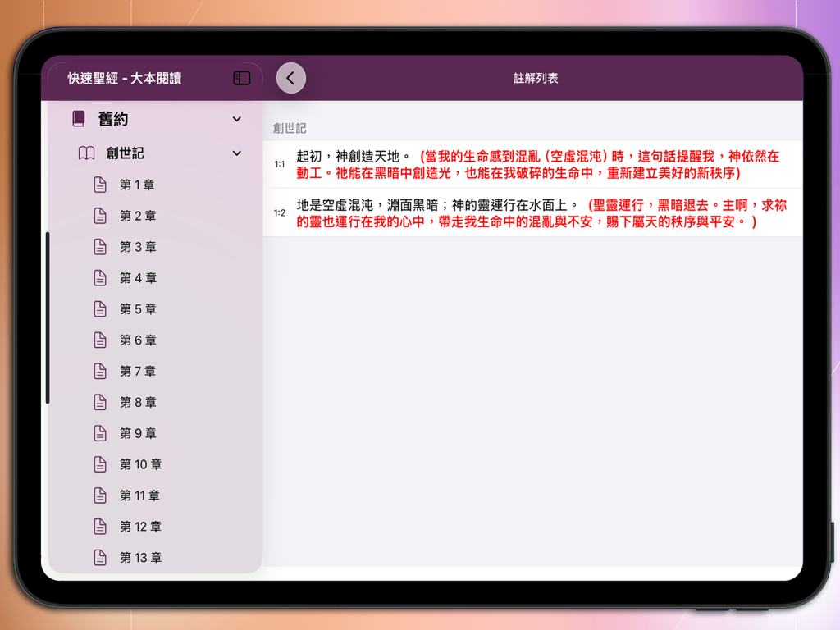Click the page icon next to 第 10 章
Screen dimensions: 840x630
click(x=102, y=464)
